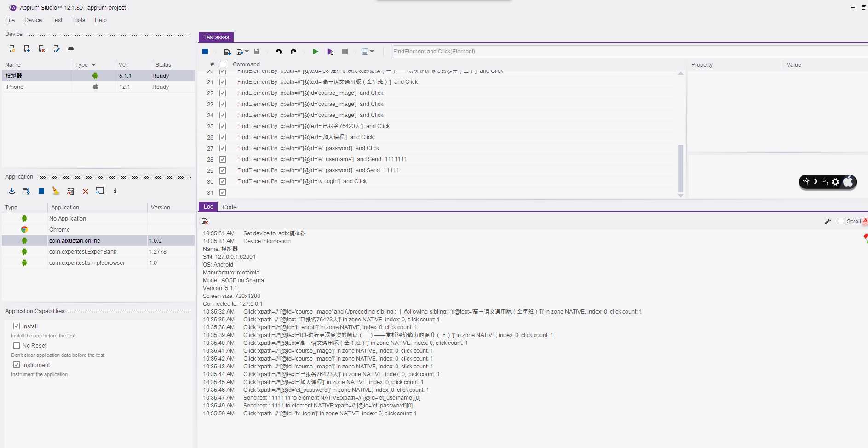Click the Add new test document icon
The height and width of the screenshot is (448, 868).
227,52
